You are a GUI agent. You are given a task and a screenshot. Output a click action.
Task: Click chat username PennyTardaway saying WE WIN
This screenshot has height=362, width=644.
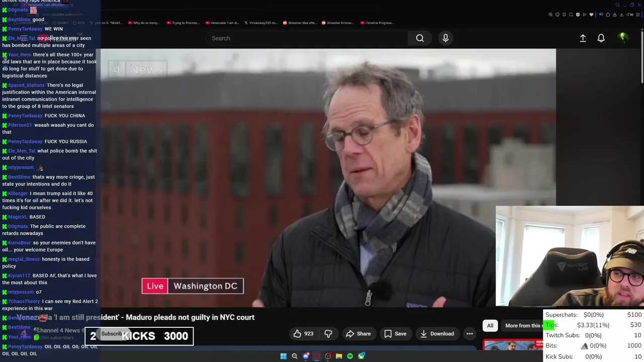pos(25,29)
